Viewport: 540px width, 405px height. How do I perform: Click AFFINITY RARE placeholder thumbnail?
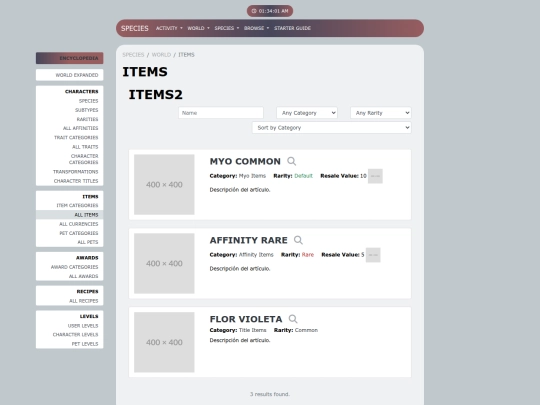click(x=164, y=263)
